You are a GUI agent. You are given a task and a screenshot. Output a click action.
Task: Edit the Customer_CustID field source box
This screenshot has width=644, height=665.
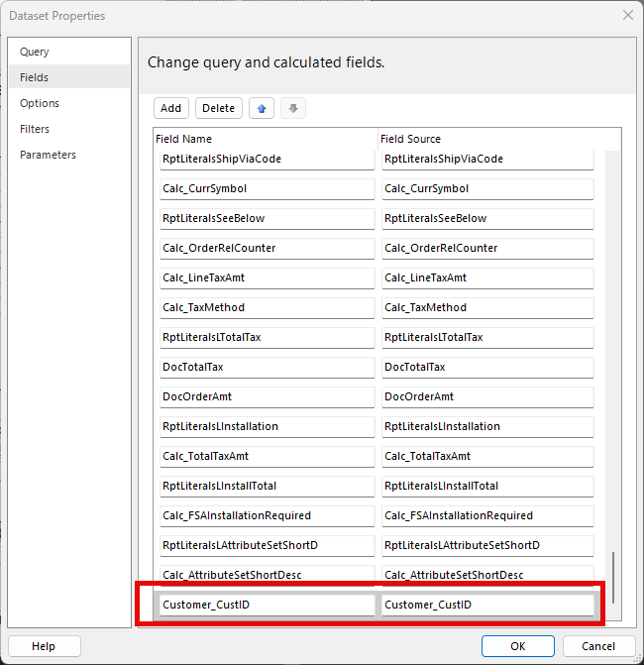click(x=487, y=605)
